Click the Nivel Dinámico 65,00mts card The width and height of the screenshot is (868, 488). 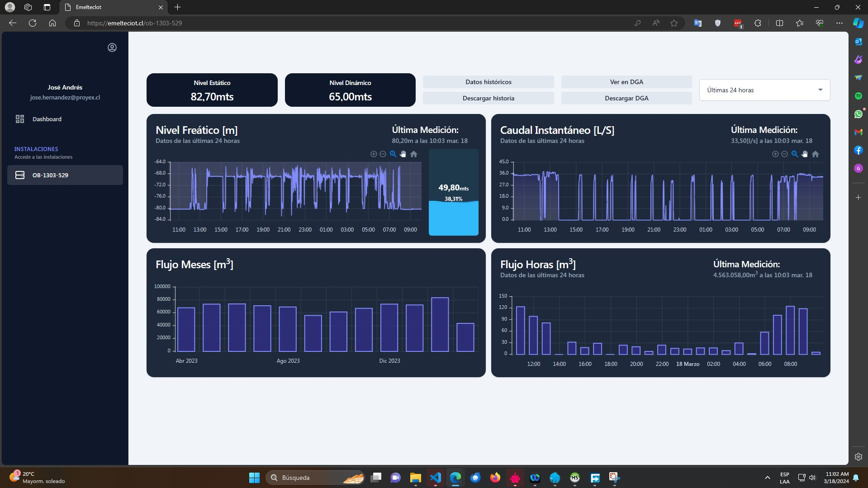pyautogui.click(x=350, y=90)
